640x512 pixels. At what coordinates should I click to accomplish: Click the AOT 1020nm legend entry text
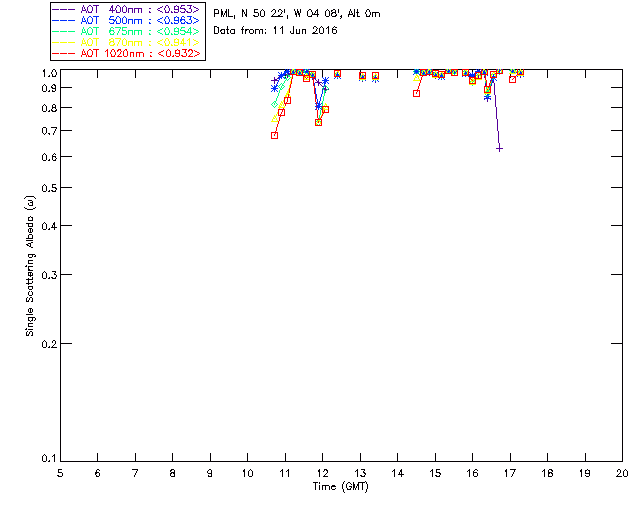click(140, 53)
